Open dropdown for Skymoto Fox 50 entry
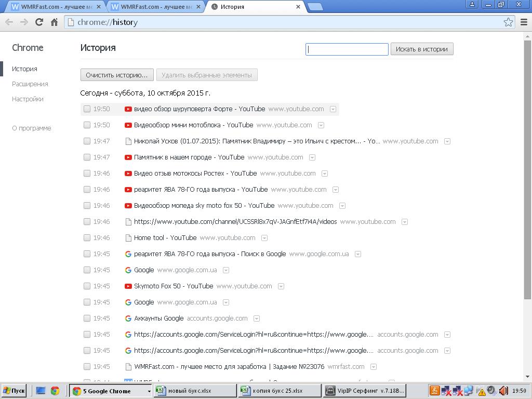Screen dimensions: 532x399 (x=281, y=286)
